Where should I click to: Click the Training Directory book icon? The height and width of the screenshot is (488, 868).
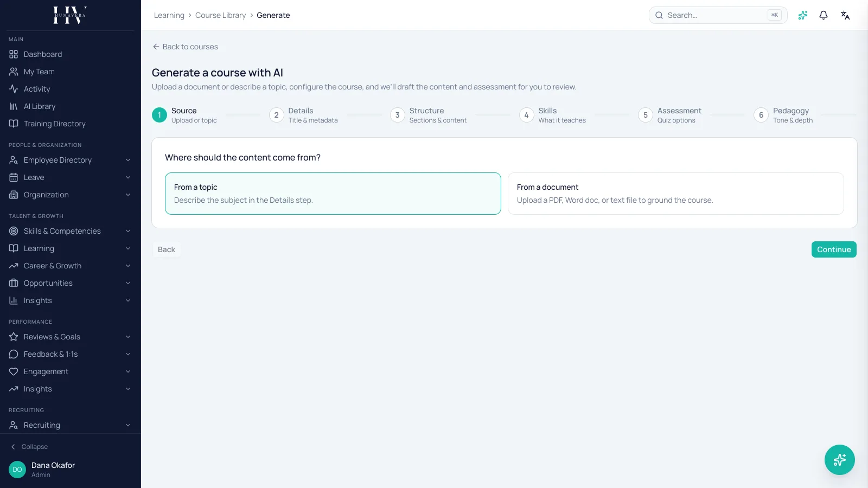click(14, 124)
